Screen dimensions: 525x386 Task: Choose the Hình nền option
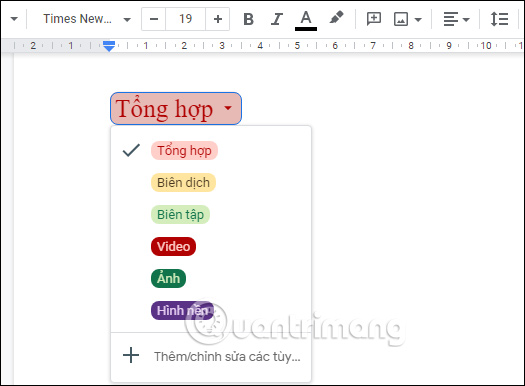pyautogui.click(x=182, y=310)
